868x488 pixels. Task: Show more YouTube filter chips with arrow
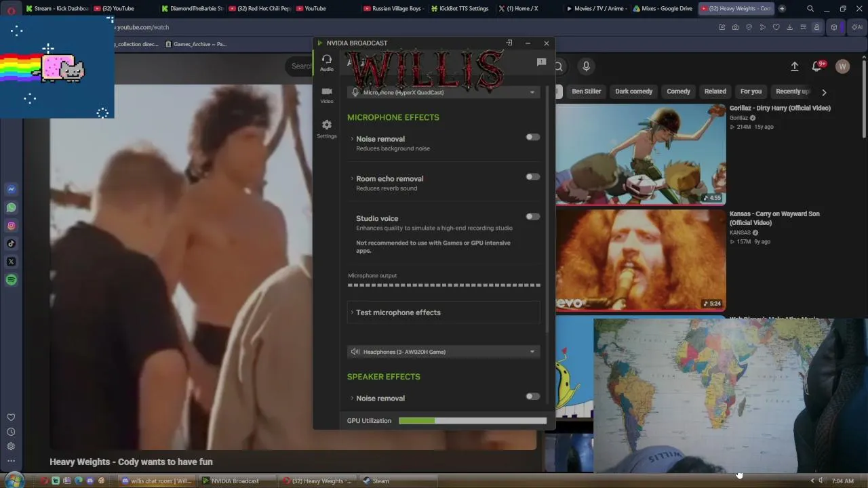pos(824,91)
